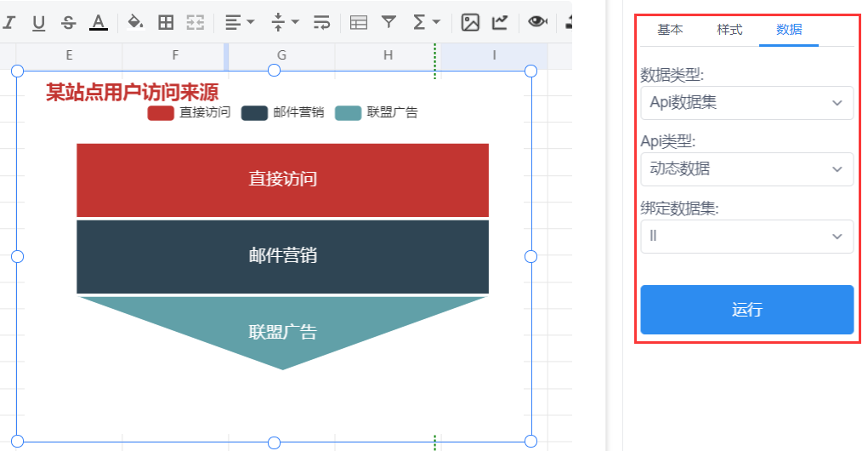
Task: Select column G header
Action: pyautogui.click(x=281, y=55)
